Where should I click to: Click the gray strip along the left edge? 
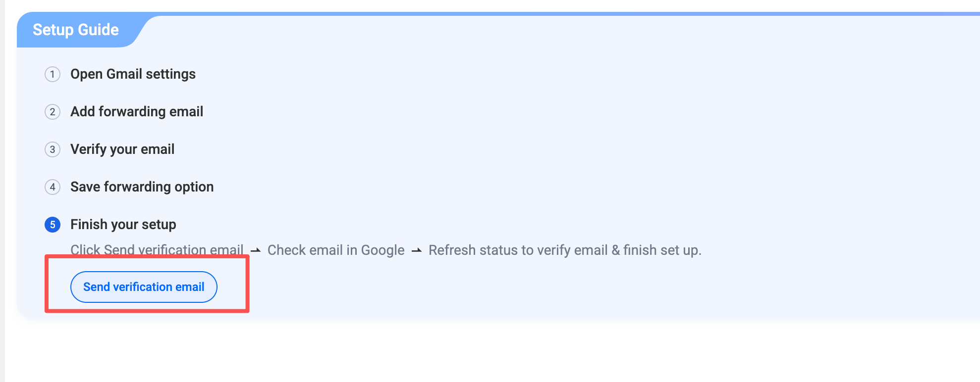[2, 198]
